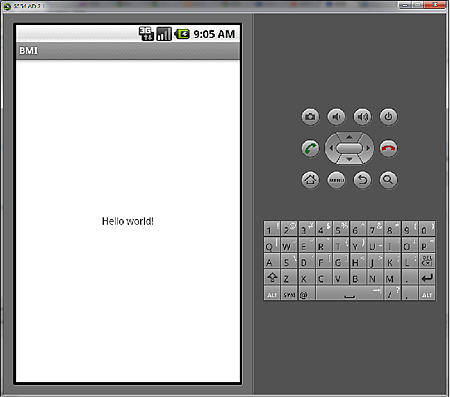The width and height of the screenshot is (450, 397).
Task: Click the number 4 key
Action: tap(324, 228)
